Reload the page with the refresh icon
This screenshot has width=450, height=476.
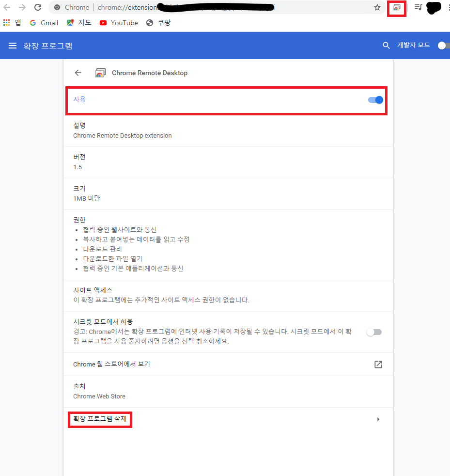click(x=38, y=7)
